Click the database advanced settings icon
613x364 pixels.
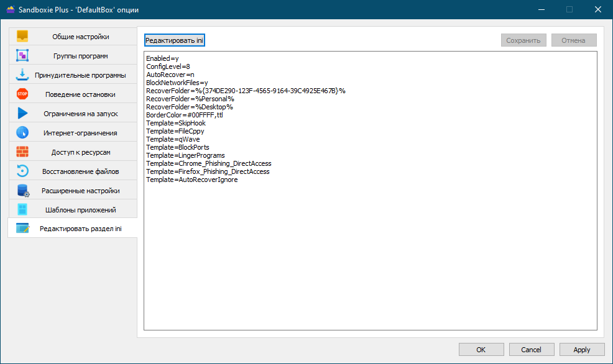tap(23, 190)
